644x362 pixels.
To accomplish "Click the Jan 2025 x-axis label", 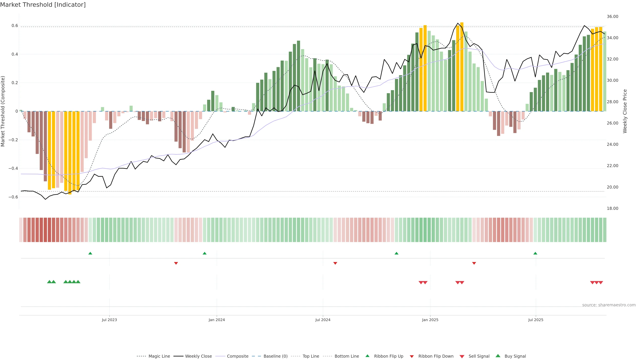I will click(430, 320).
